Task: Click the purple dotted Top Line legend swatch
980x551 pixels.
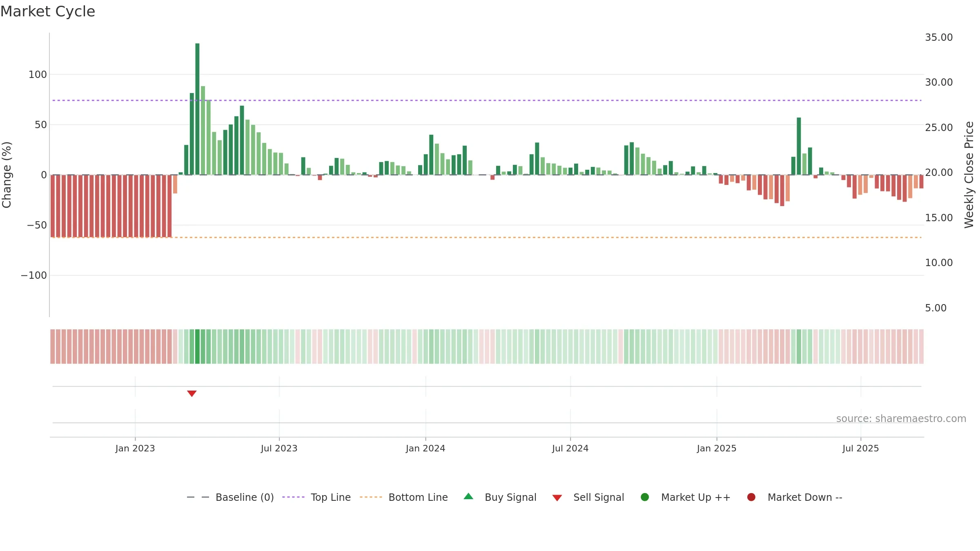Action: [293, 497]
